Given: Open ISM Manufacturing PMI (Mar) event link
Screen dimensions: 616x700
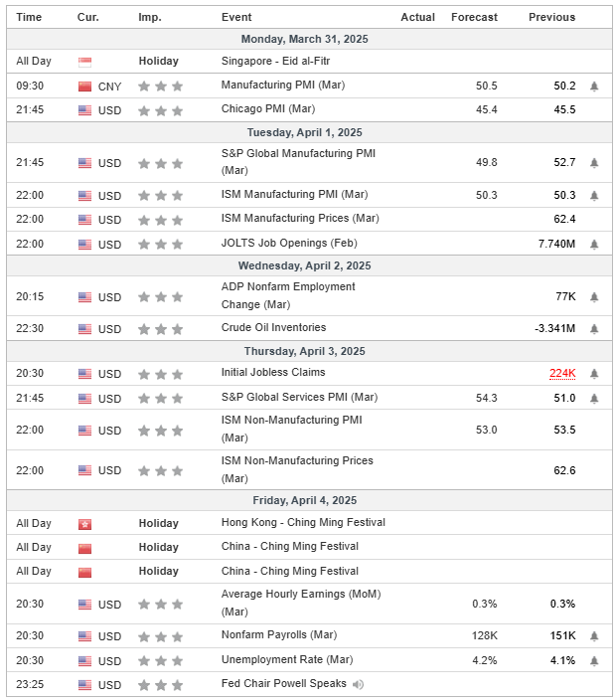Looking at the screenshot, I should 294,194.
